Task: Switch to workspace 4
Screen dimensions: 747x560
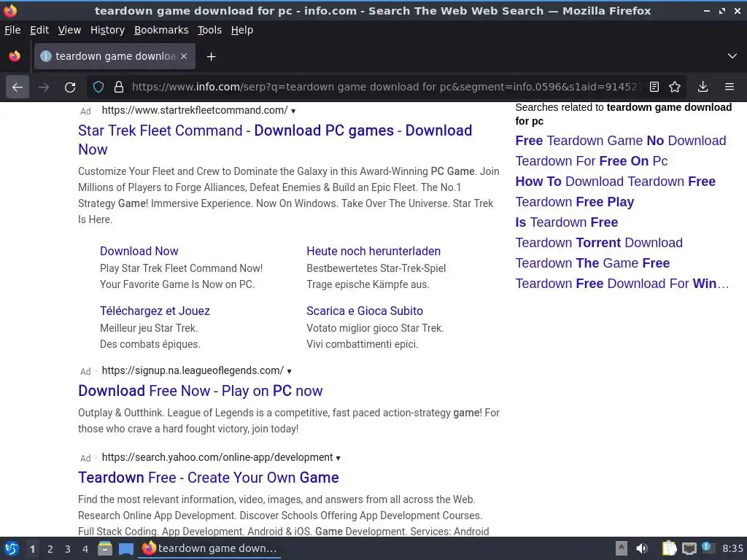Action: click(x=85, y=549)
